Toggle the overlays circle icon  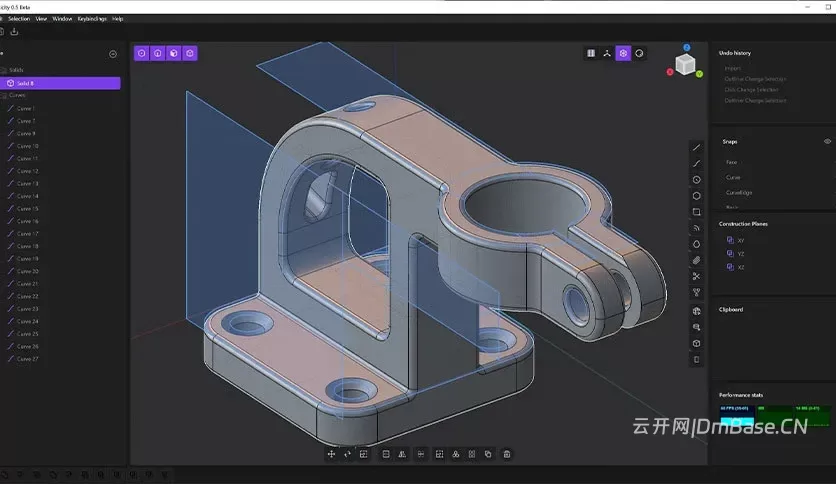point(639,53)
